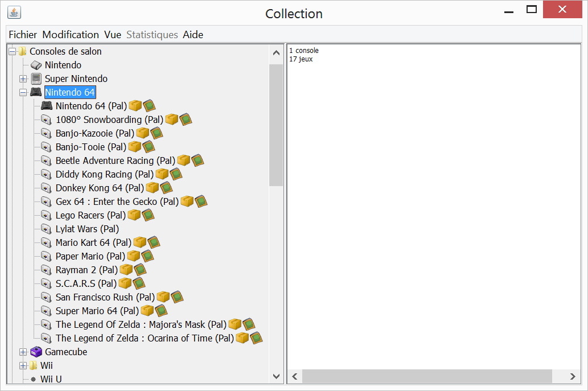This screenshot has height=391, width=588.
Task: Select Donkey Kong 64 (Pal)
Action: [100, 188]
